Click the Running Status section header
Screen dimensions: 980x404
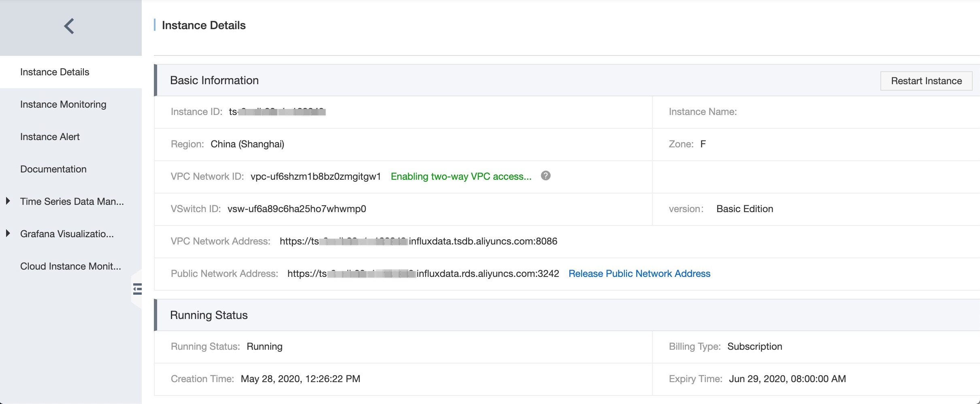tap(209, 315)
